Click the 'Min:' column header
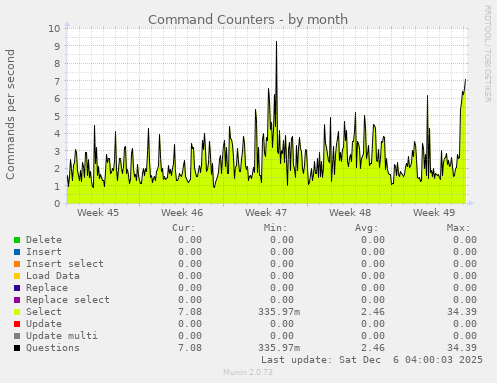Image resolution: width=497 pixels, height=383 pixels. click(275, 228)
